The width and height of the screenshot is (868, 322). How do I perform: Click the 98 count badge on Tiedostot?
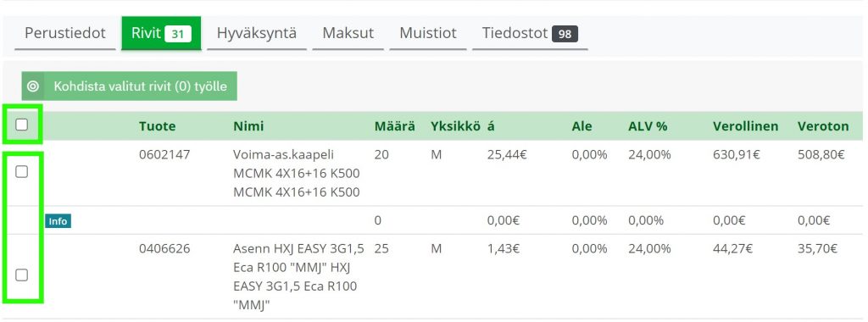tap(565, 34)
